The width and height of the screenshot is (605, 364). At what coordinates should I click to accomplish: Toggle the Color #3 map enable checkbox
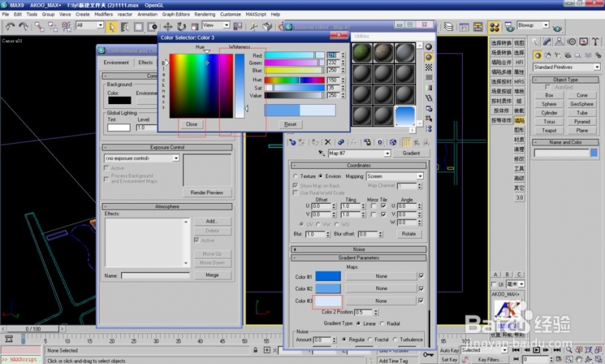point(421,300)
